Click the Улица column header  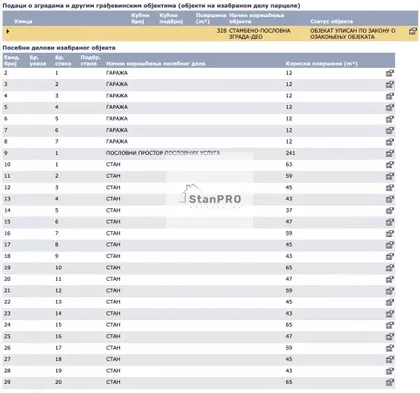(x=23, y=21)
